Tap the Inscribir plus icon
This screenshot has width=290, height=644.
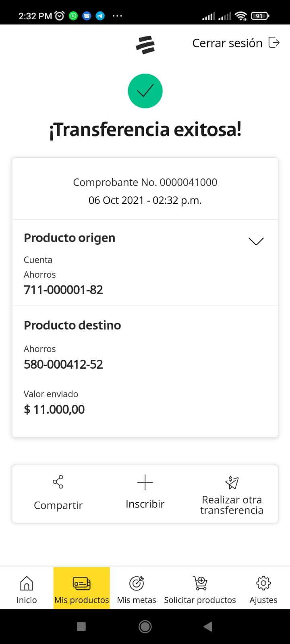point(145,482)
